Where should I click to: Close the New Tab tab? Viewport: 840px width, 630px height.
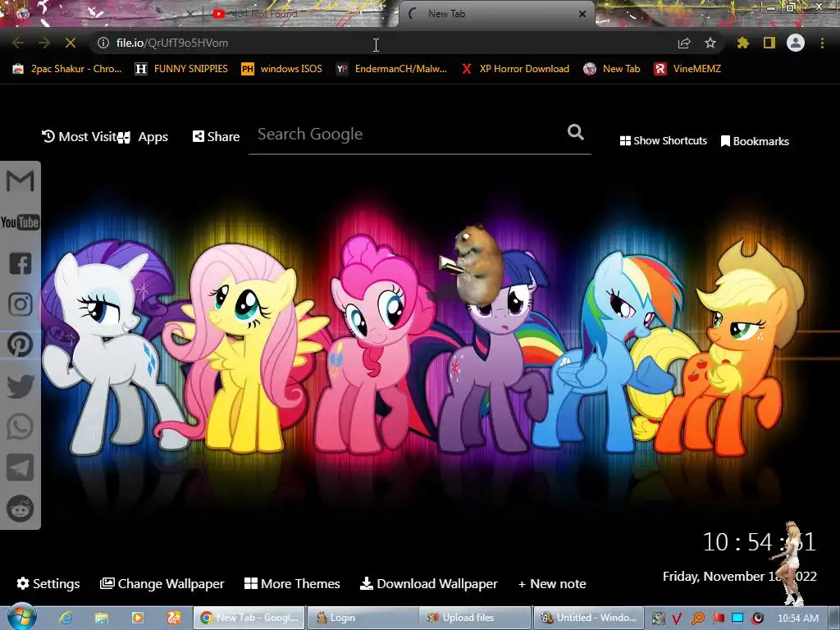point(582,14)
